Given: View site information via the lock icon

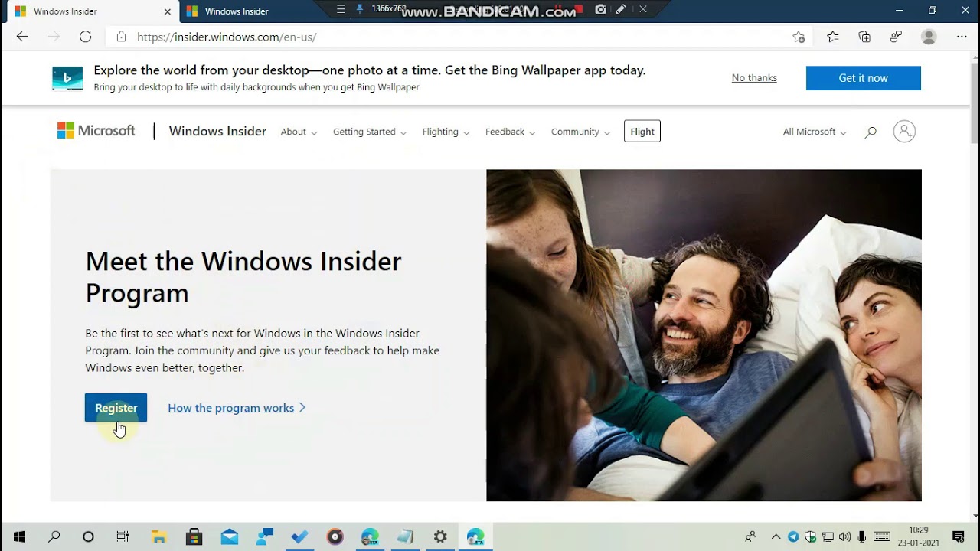Looking at the screenshot, I should (121, 37).
